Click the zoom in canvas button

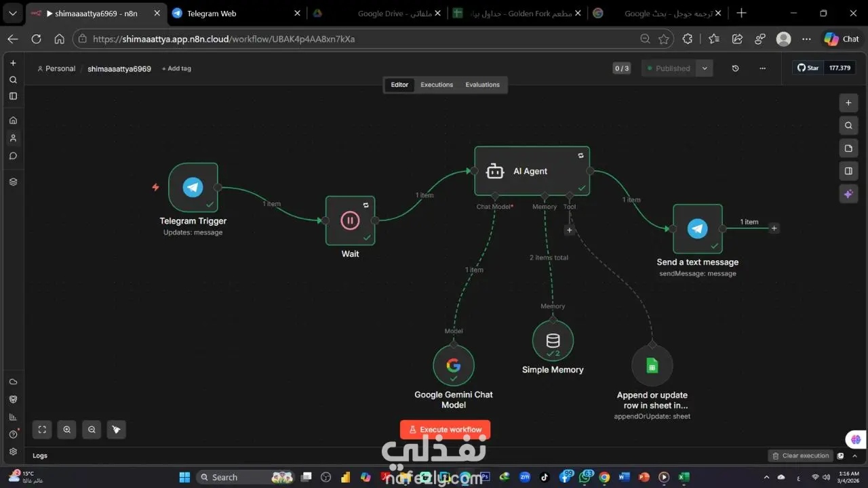click(x=66, y=429)
